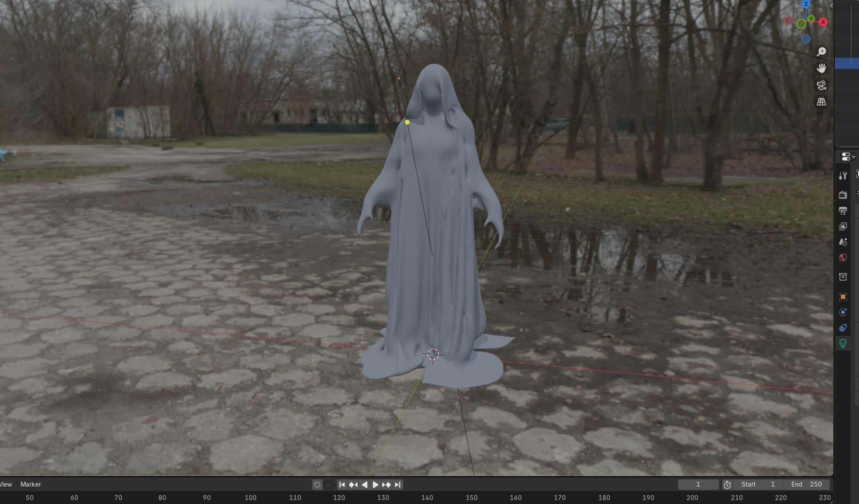This screenshot has height=504, width=859.
Task: Open the properties editor type dropdown
Action: (x=848, y=157)
